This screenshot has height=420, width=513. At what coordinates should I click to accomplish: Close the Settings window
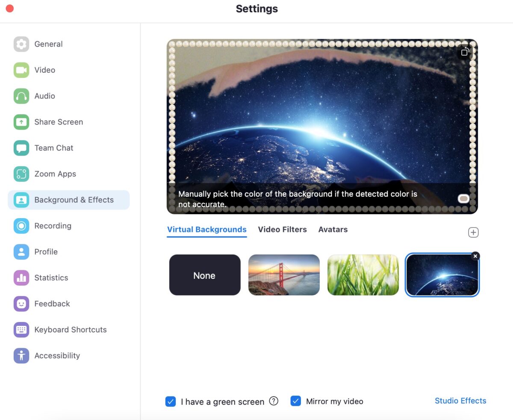point(9,9)
